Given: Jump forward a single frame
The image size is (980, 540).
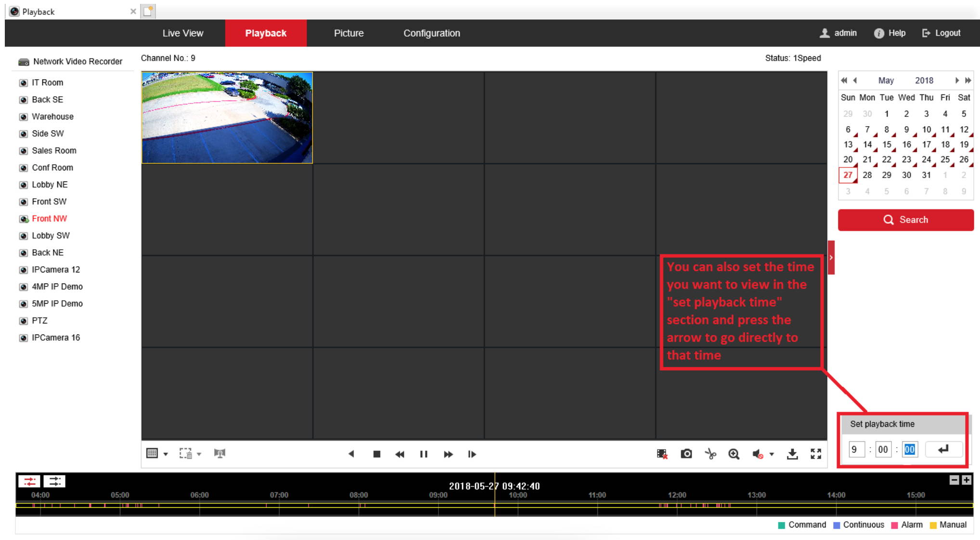Looking at the screenshot, I should click(472, 454).
